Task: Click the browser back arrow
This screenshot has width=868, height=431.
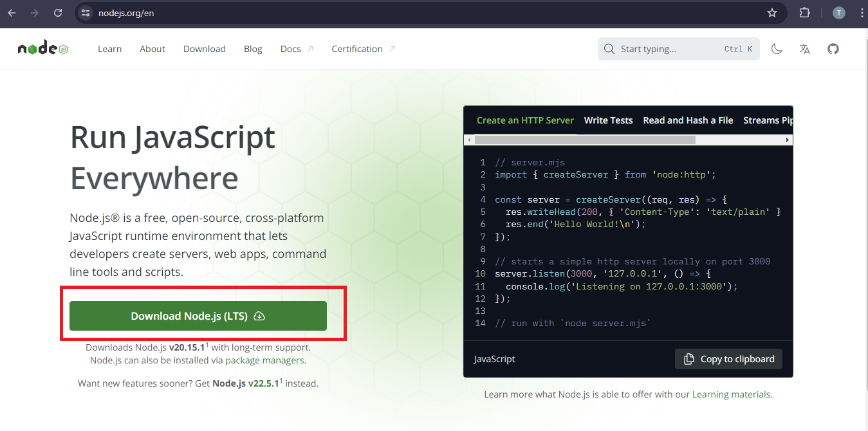Action: [12, 13]
